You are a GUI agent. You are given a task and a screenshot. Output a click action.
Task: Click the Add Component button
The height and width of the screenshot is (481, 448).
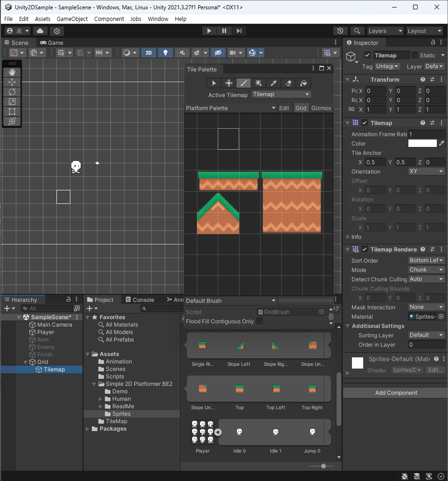(x=396, y=393)
